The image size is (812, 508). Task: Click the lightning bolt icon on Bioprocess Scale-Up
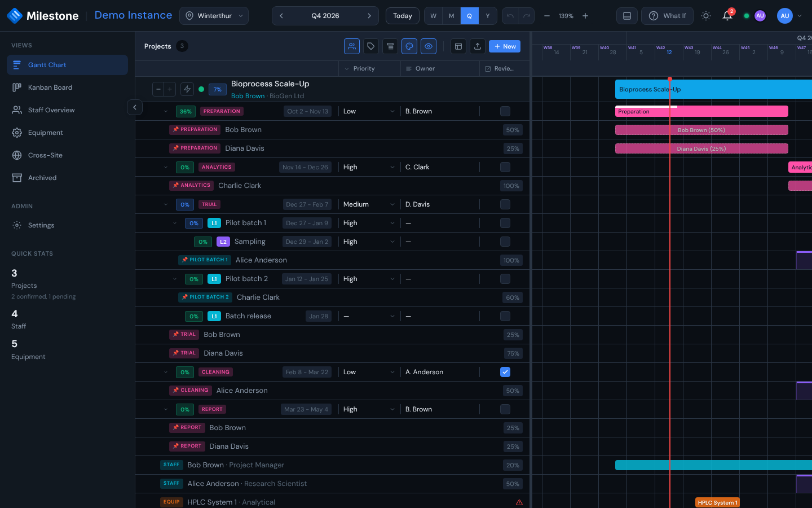pyautogui.click(x=187, y=89)
